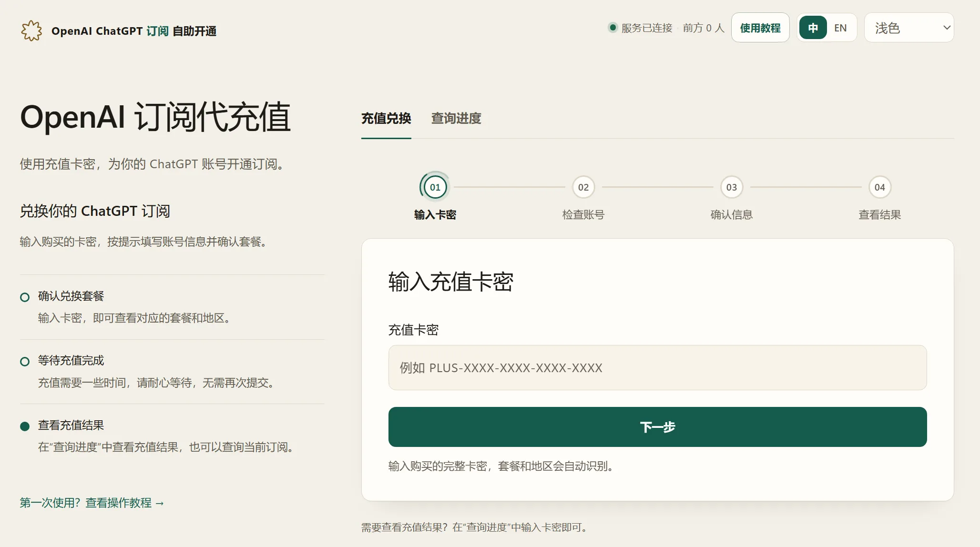Click the hollow bullet beside 等待充值完成
Screen dimensions: 980x547
(x=25, y=362)
